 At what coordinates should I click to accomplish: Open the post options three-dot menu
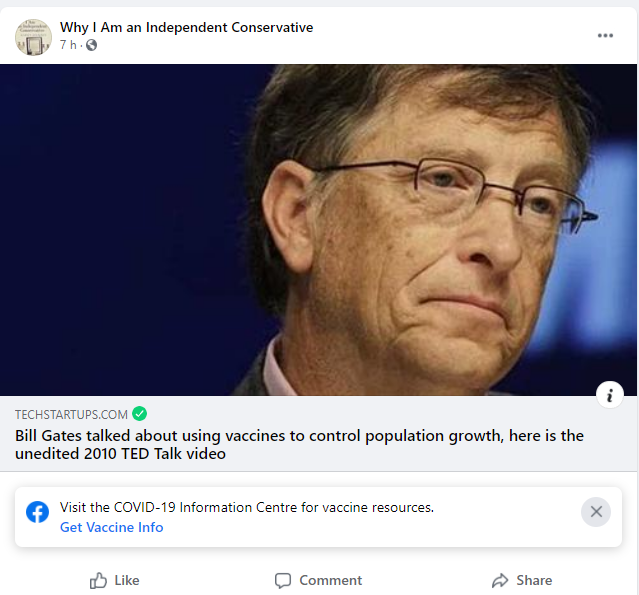[x=605, y=36]
